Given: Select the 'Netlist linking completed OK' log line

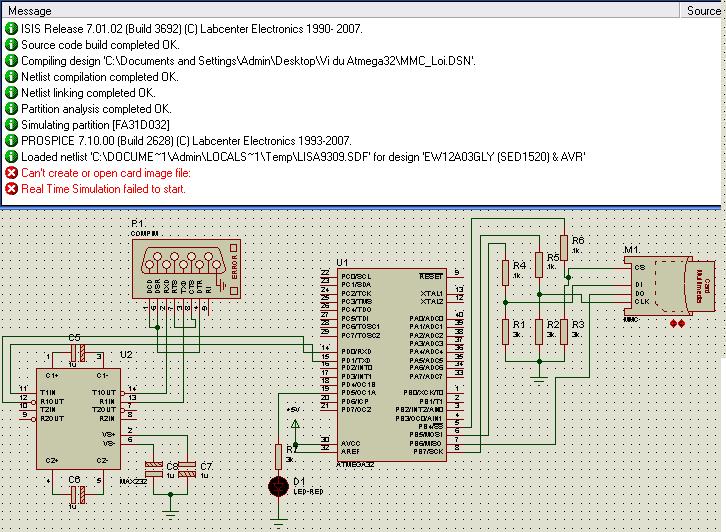Looking at the screenshot, I should [88, 93].
